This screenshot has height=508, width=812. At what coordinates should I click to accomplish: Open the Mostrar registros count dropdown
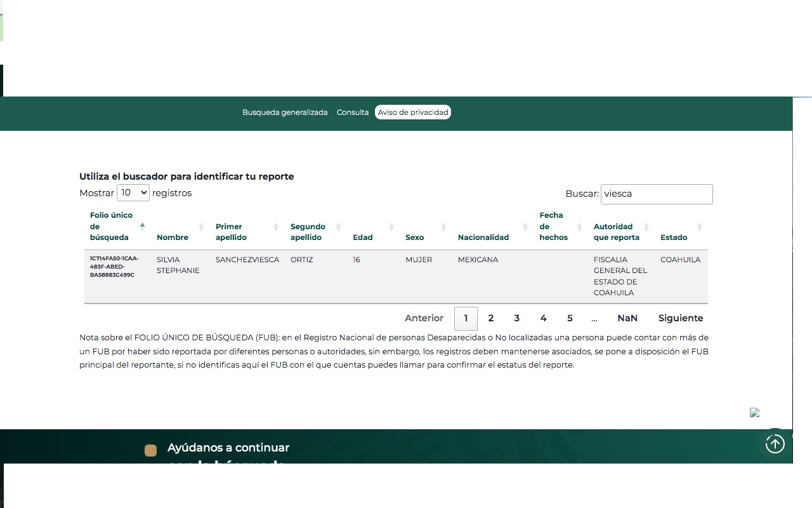point(133,192)
